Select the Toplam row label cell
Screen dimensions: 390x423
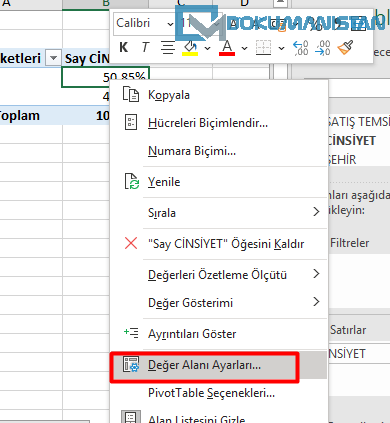click(x=31, y=116)
